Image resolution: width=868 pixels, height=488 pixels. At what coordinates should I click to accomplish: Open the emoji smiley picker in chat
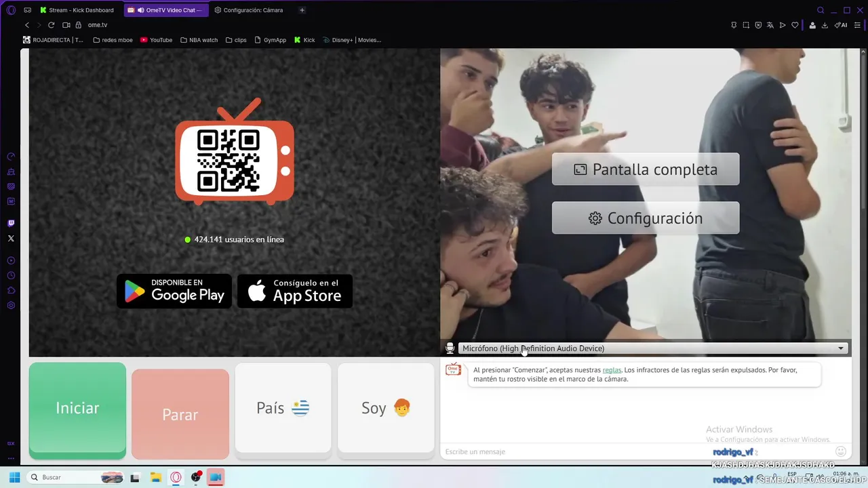point(841,451)
